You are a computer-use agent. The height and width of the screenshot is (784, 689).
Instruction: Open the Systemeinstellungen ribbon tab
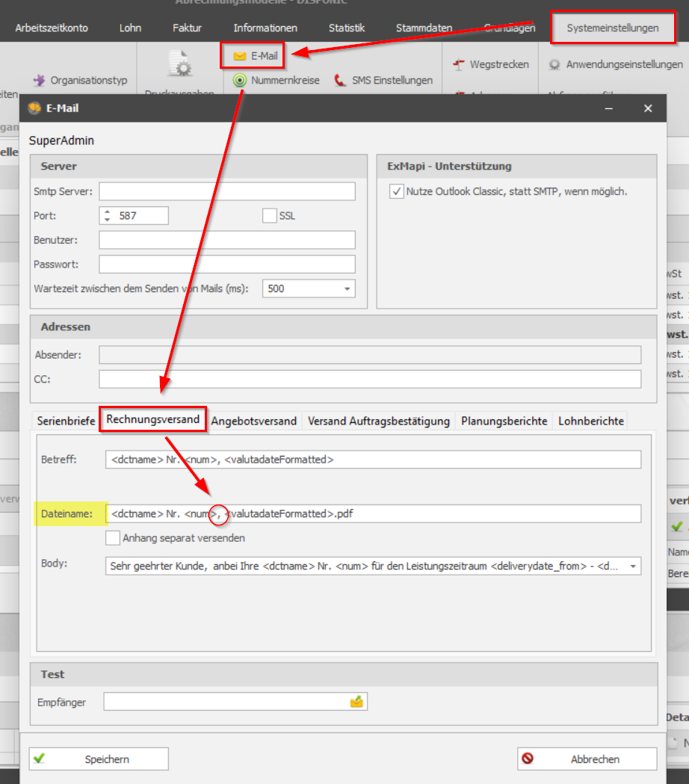coord(613,28)
